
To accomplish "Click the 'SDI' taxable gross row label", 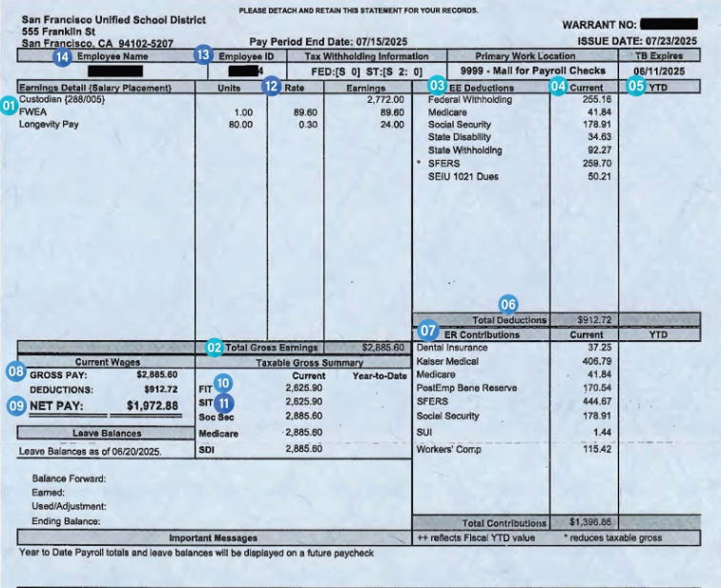I will point(206,450).
